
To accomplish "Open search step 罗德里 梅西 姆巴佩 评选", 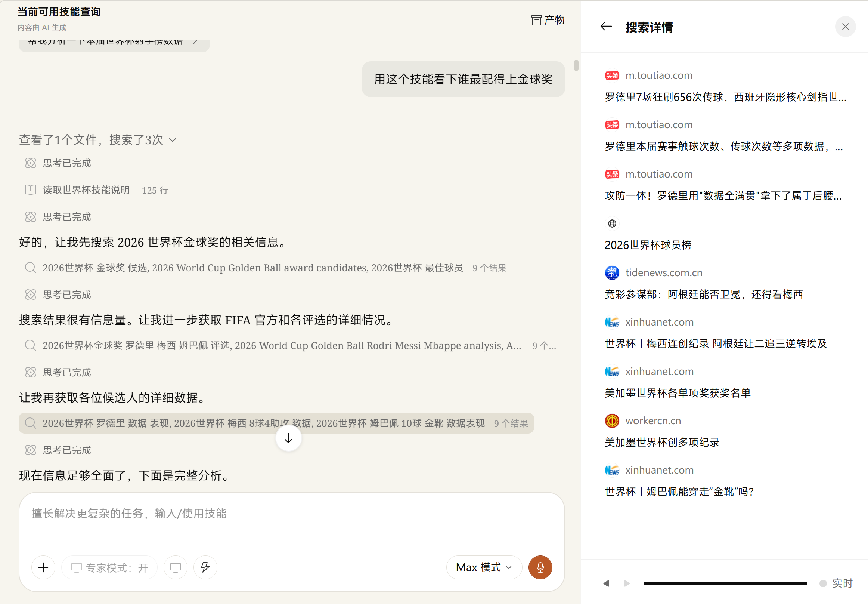I will pos(290,345).
